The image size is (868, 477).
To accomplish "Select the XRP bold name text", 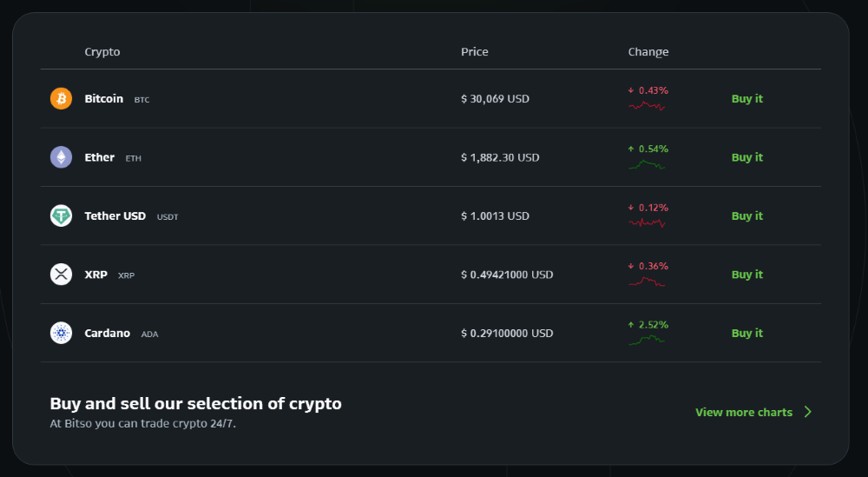I will tap(95, 275).
